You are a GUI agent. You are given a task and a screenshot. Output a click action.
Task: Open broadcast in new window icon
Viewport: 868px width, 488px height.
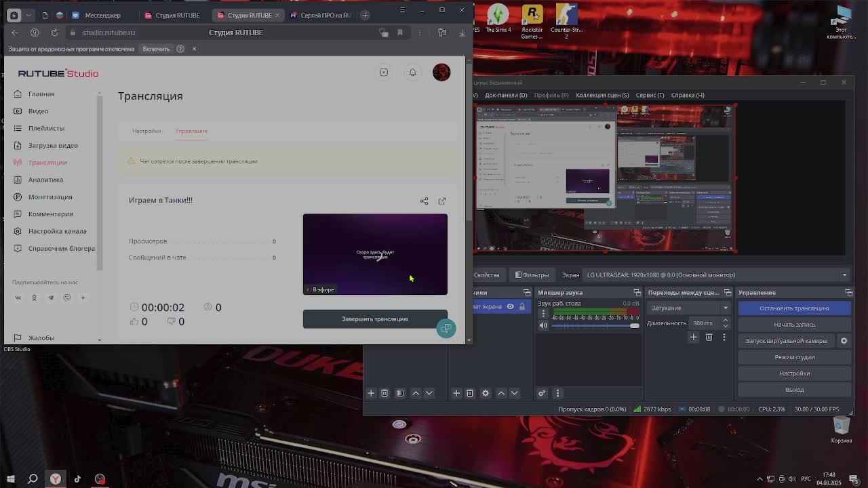click(x=442, y=201)
